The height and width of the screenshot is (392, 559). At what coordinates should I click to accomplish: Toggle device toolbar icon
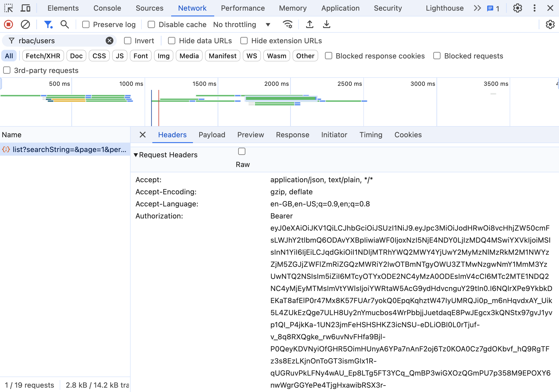coord(25,8)
